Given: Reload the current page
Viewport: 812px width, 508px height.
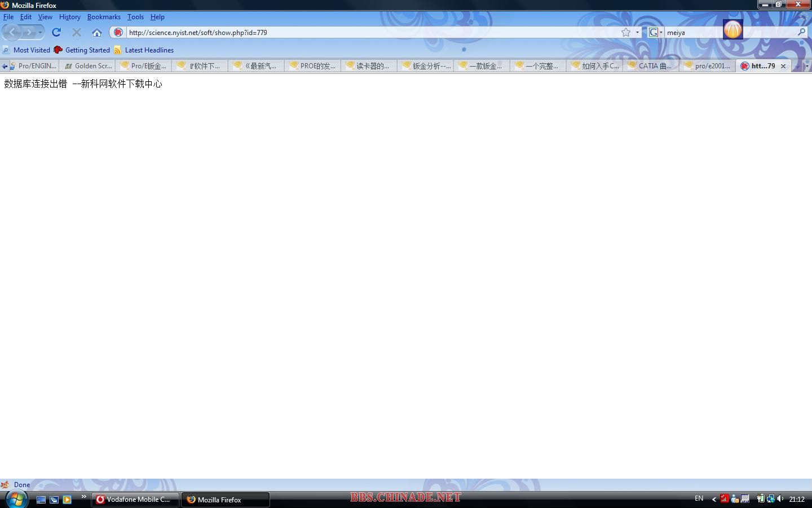Looking at the screenshot, I should [56, 32].
